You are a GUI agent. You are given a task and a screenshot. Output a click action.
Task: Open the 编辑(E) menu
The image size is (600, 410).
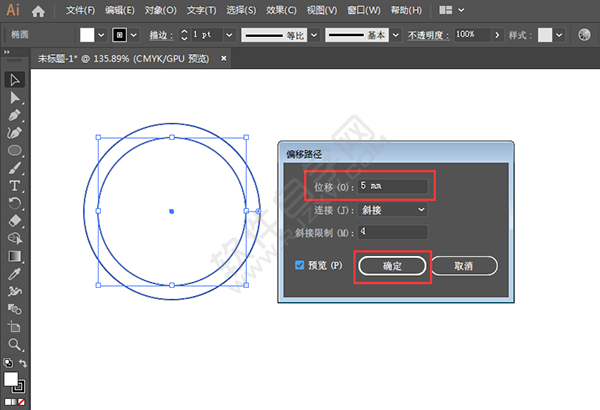tap(120, 10)
